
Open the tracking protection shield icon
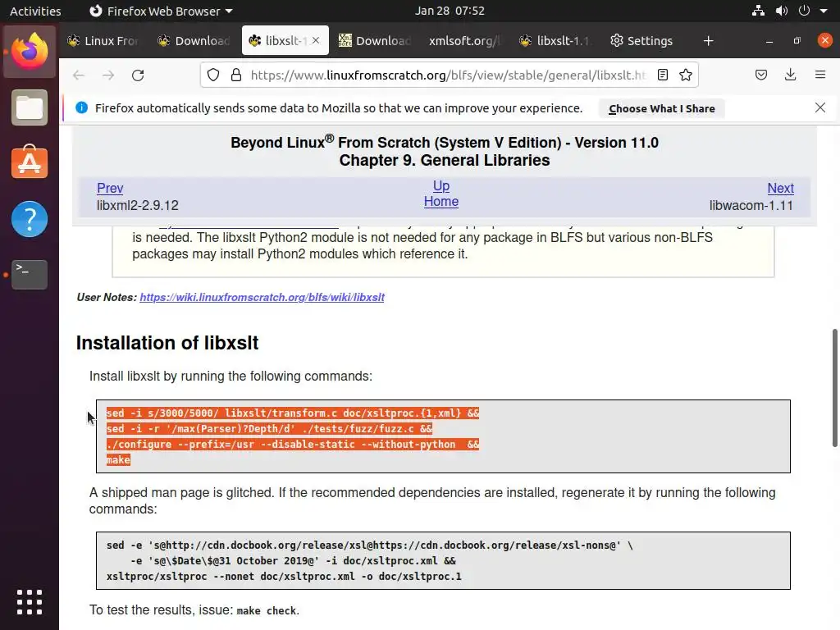213,75
